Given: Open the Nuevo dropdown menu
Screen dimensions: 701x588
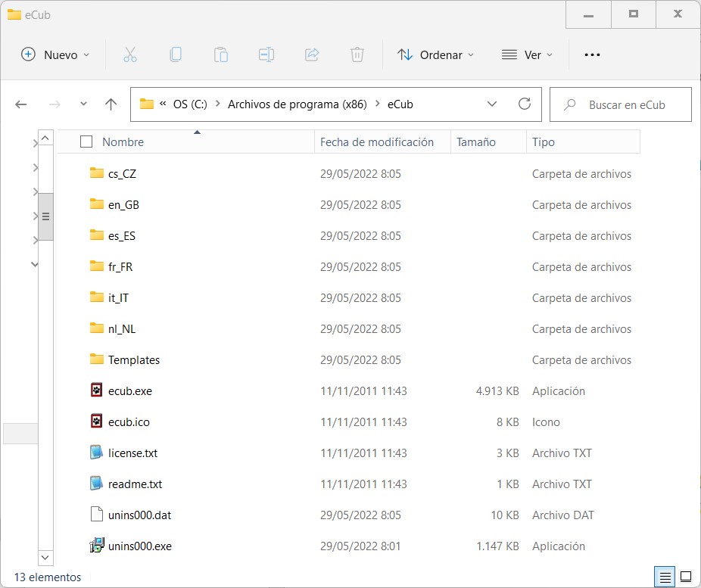Looking at the screenshot, I should coord(55,54).
